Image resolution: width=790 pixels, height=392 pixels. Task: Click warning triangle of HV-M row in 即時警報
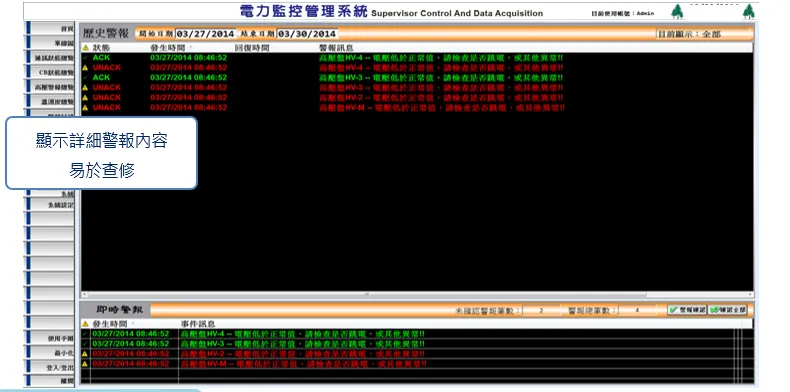pyautogui.click(x=85, y=363)
